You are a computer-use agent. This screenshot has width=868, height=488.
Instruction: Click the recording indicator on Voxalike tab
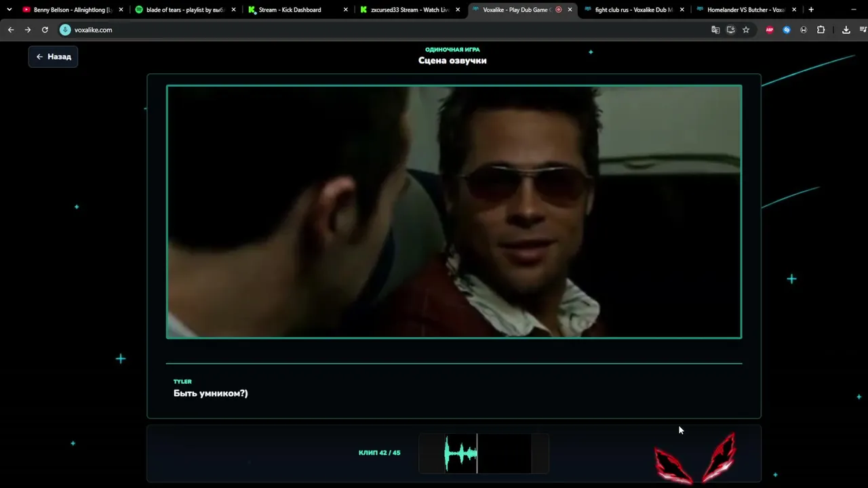559,9
